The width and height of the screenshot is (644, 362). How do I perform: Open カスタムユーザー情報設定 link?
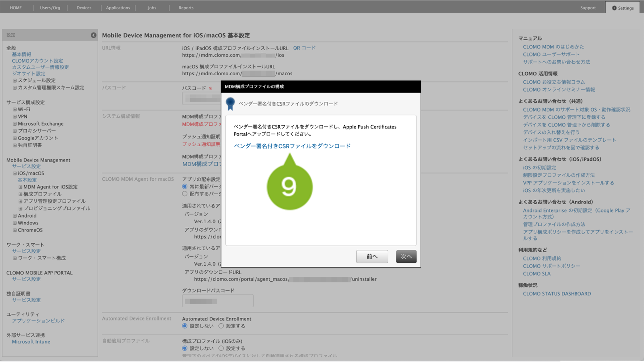coord(41,67)
